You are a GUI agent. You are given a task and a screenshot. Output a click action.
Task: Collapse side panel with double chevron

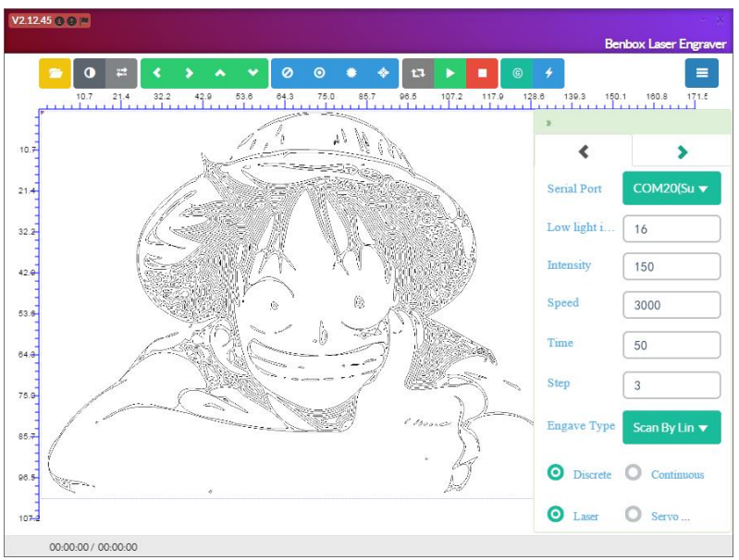point(548,123)
